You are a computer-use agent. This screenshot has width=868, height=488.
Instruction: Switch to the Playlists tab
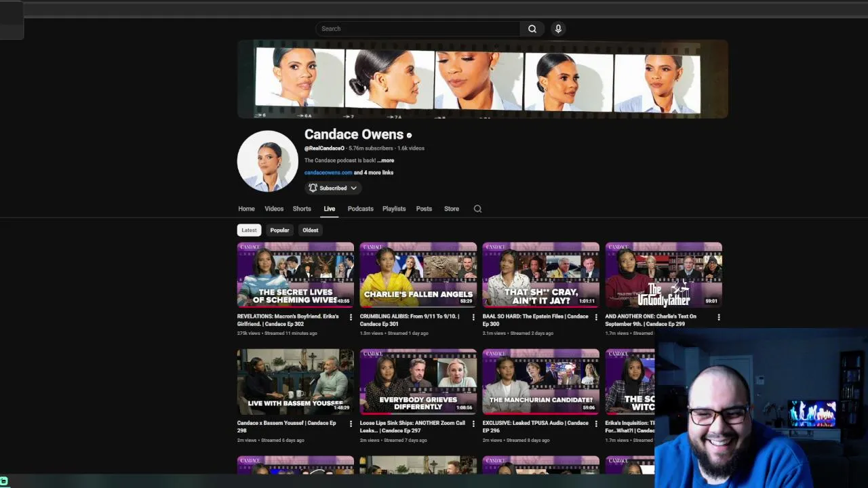(394, 209)
